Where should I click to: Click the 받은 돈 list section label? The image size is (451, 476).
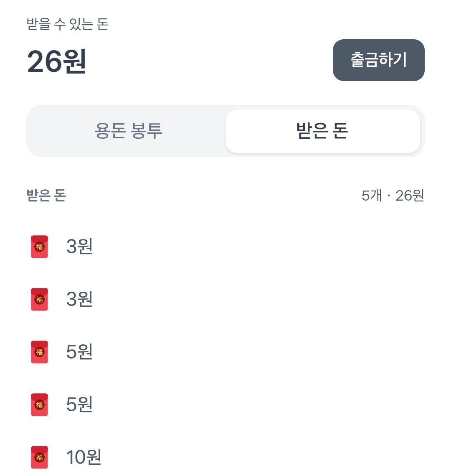pyautogui.click(x=46, y=196)
